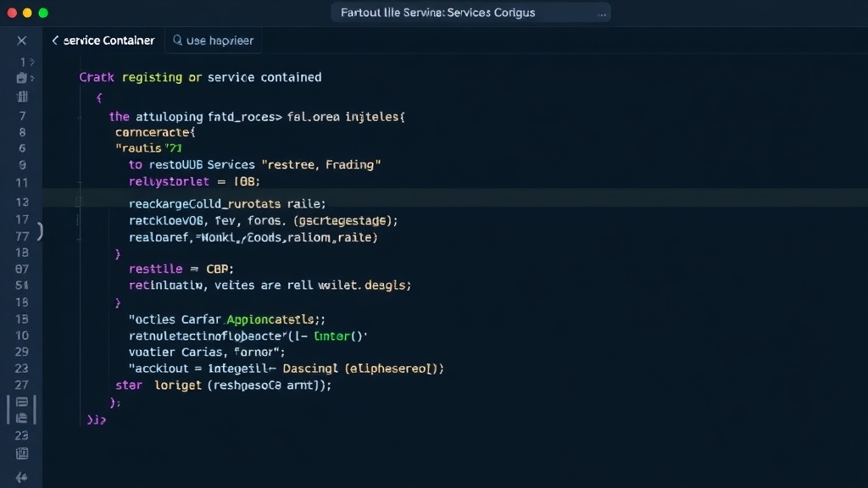Click the '"rautis '71' string line
The width and height of the screenshot is (868, 488).
point(148,148)
